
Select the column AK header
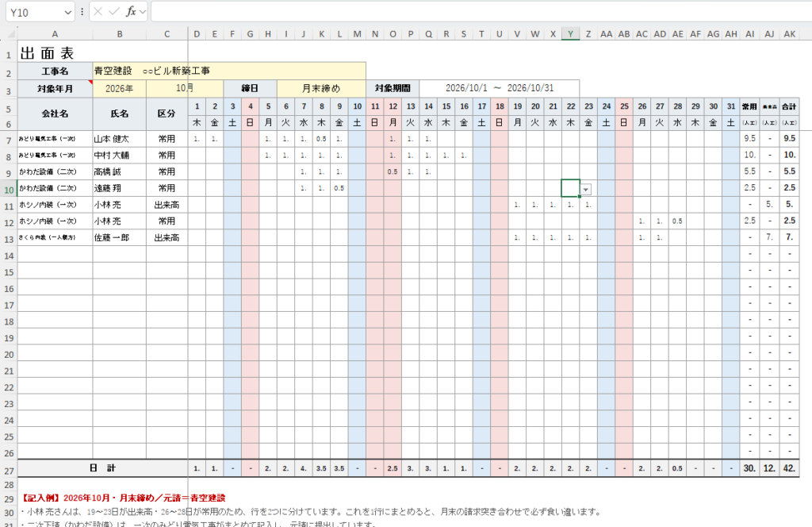pos(789,34)
